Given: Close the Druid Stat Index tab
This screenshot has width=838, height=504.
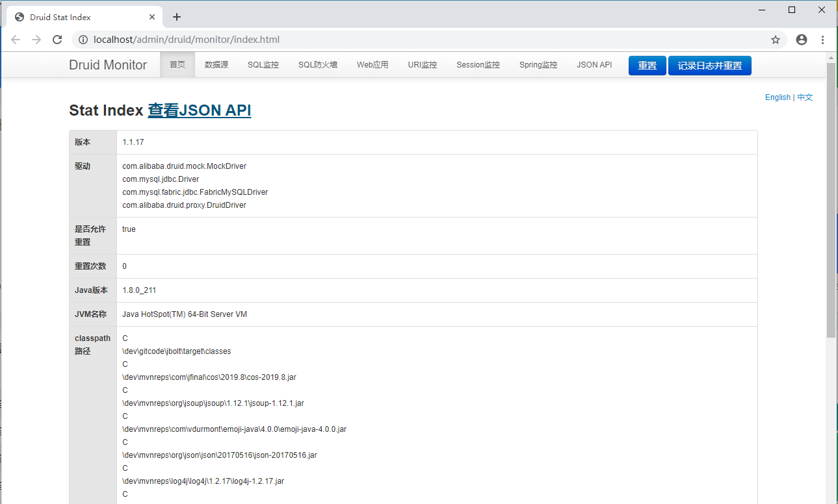Looking at the screenshot, I should (152, 17).
